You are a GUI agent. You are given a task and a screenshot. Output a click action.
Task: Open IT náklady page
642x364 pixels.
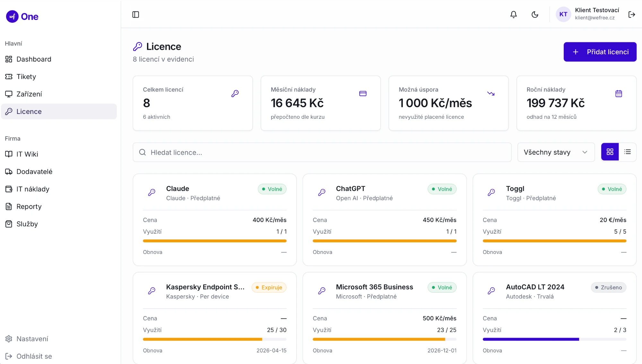[x=59, y=189]
